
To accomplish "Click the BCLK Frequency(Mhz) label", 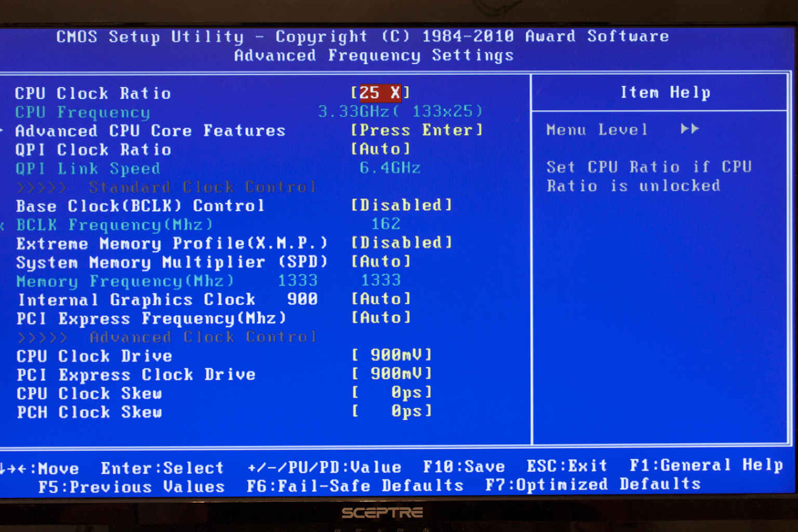I will (x=114, y=225).
